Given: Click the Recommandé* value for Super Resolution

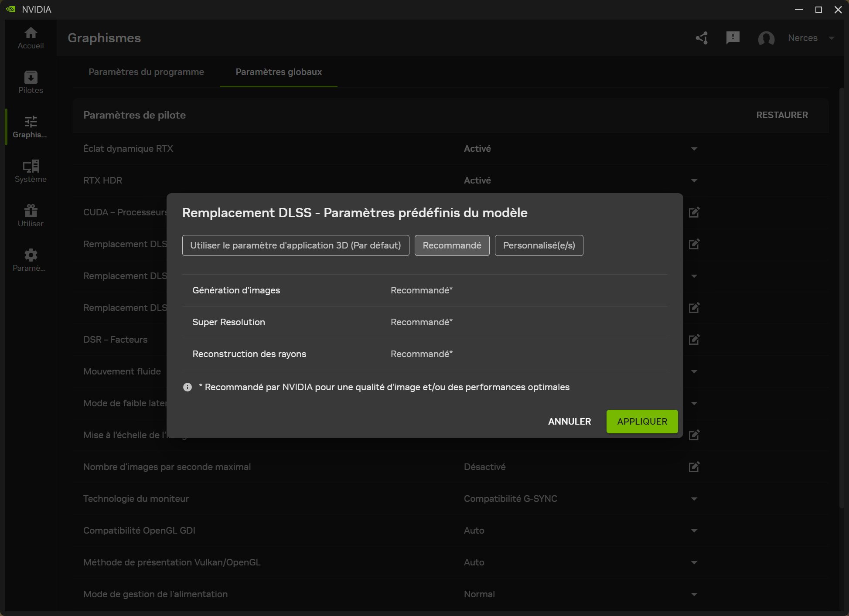Looking at the screenshot, I should click(421, 322).
